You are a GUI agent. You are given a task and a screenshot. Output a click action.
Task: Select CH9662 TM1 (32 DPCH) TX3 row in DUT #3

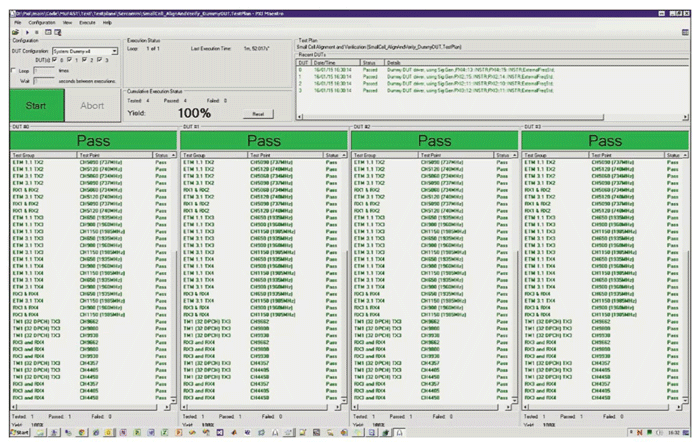click(602, 322)
